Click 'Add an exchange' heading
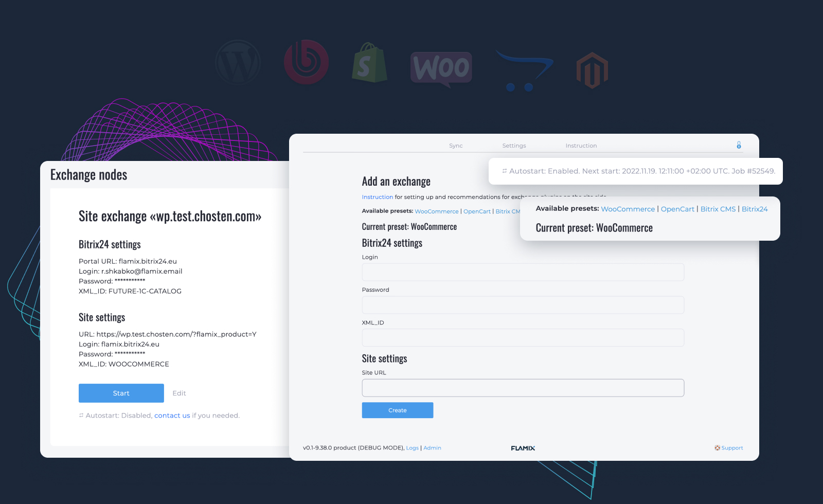 396,182
